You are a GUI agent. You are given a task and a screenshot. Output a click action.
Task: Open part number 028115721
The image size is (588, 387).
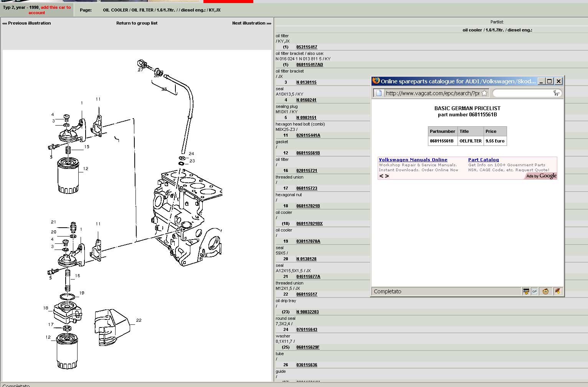pos(307,170)
